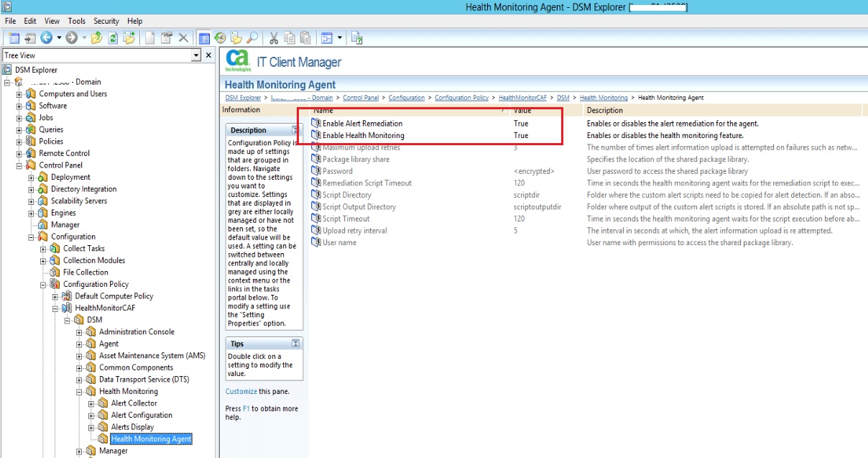
Task: Click the Delete X toolbar icon
Action: click(x=183, y=37)
